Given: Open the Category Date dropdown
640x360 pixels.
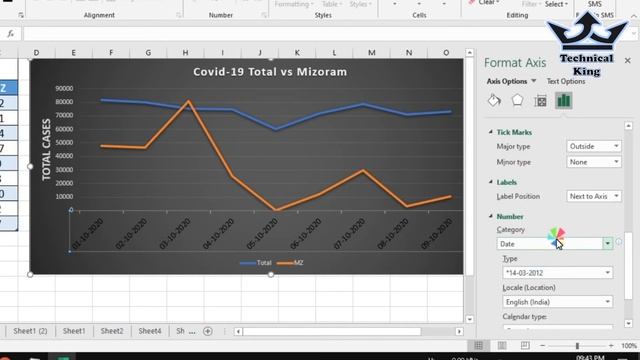Looking at the screenshot, I should point(608,244).
